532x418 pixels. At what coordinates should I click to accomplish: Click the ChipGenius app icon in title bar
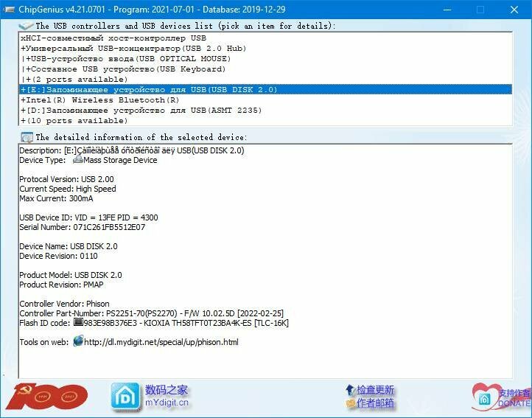click(9, 9)
